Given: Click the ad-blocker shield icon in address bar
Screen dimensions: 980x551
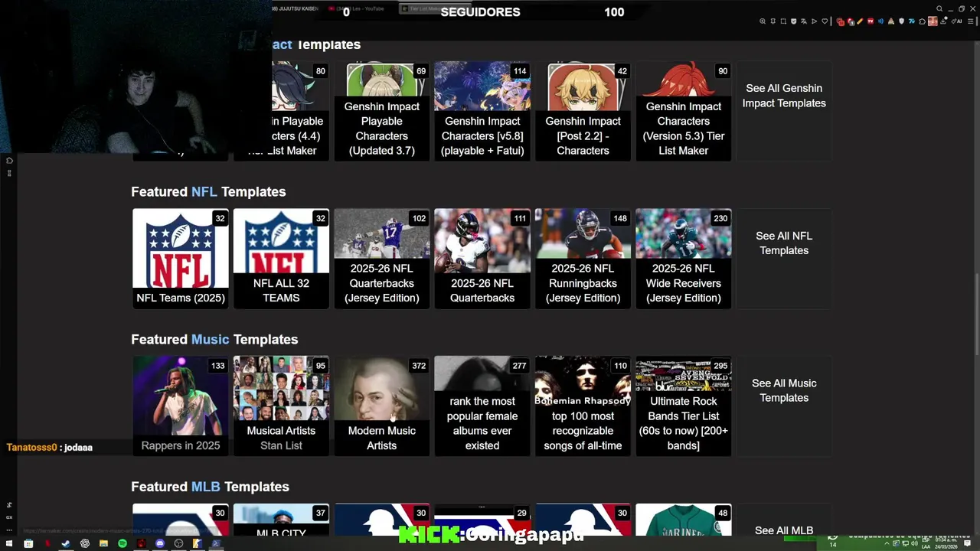Looking at the screenshot, I should coord(793,21).
